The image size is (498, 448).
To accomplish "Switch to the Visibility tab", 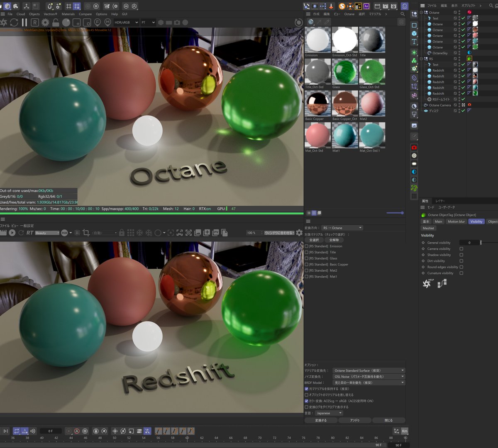I will tap(476, 222).
